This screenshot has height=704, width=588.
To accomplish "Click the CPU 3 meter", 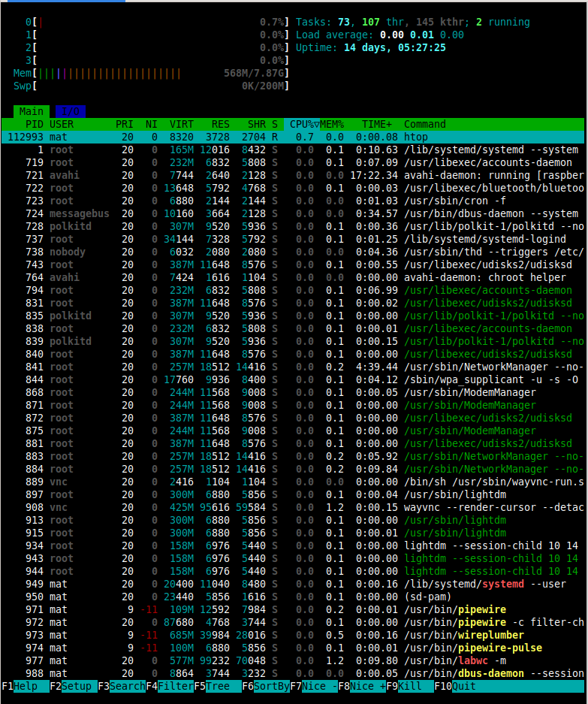I will pyautogui.click(x=157, y=61).
